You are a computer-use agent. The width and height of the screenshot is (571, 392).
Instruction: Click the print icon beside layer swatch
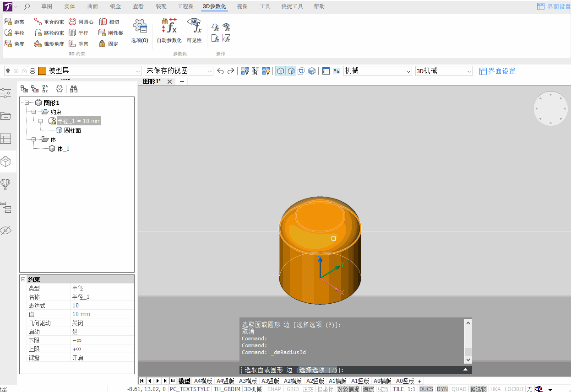[x=33, y=71]
